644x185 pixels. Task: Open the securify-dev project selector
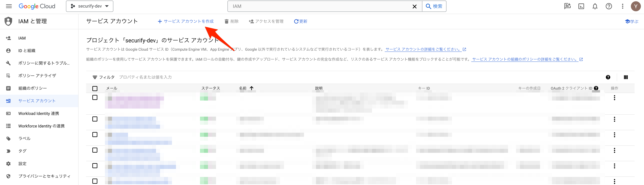90,6
